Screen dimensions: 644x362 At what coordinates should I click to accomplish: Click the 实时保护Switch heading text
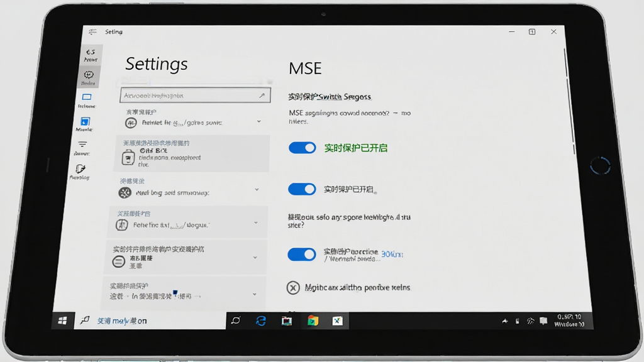[x=330, y=97]
